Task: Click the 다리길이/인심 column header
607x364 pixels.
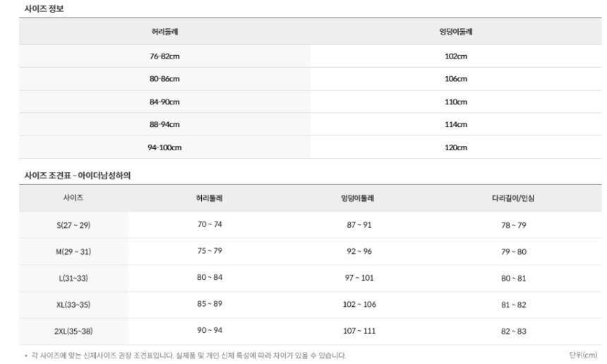Action: click(513, 198)
